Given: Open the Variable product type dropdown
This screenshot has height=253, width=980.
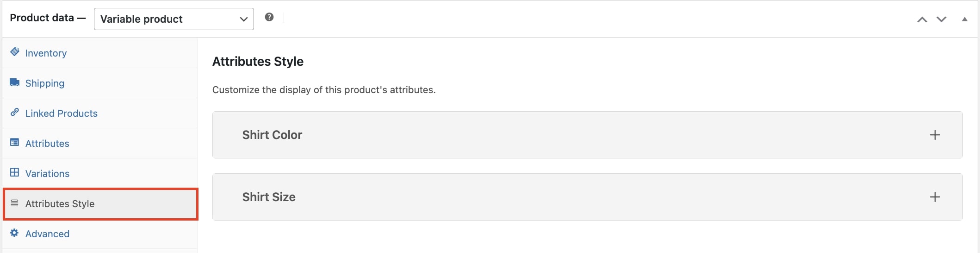Looking at the screenshot, I should (x=174, y=19).
